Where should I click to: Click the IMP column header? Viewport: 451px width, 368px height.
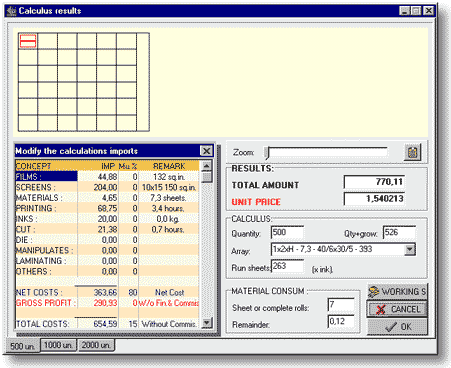[x=108, y=166]
